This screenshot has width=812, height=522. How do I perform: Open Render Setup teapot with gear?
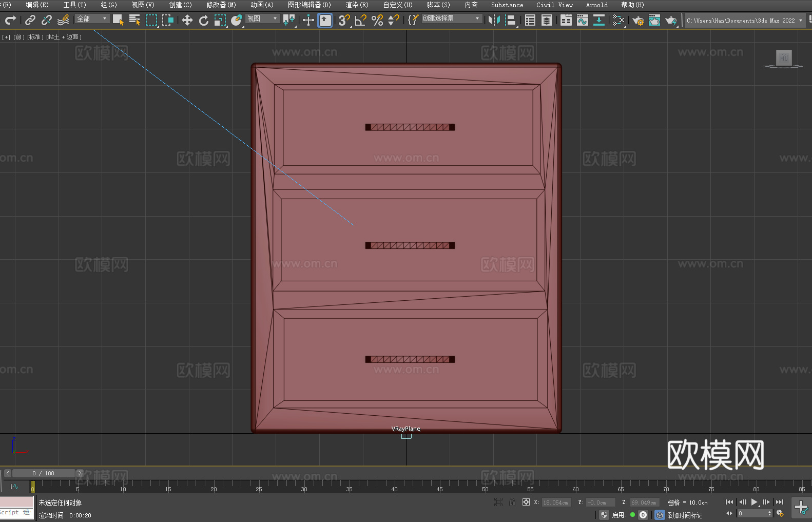point(638,20)
